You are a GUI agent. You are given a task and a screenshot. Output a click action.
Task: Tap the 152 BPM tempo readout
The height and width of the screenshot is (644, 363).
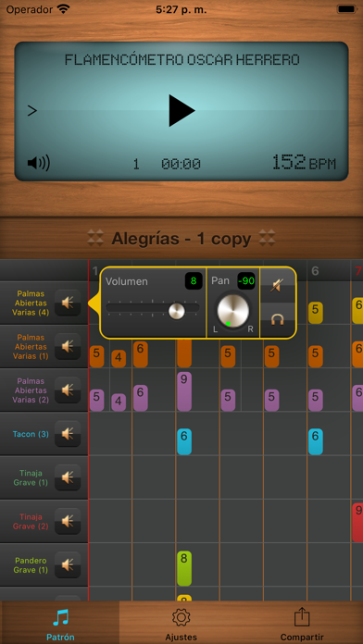point(304,163)
